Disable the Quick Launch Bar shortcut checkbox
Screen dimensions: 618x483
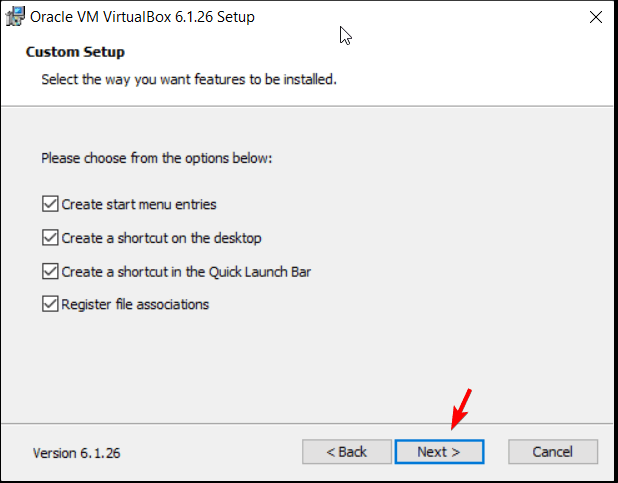coord(50,272)
